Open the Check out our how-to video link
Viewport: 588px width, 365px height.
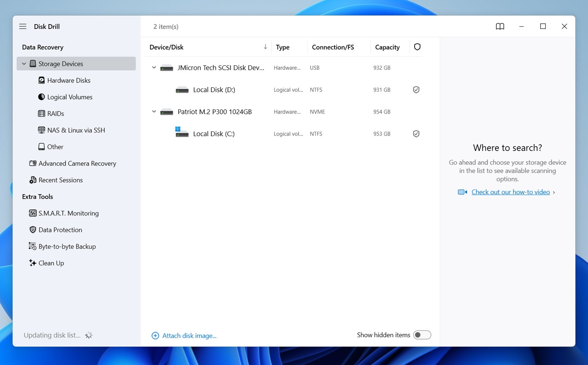pyautogui.click(x=510, y=192)
